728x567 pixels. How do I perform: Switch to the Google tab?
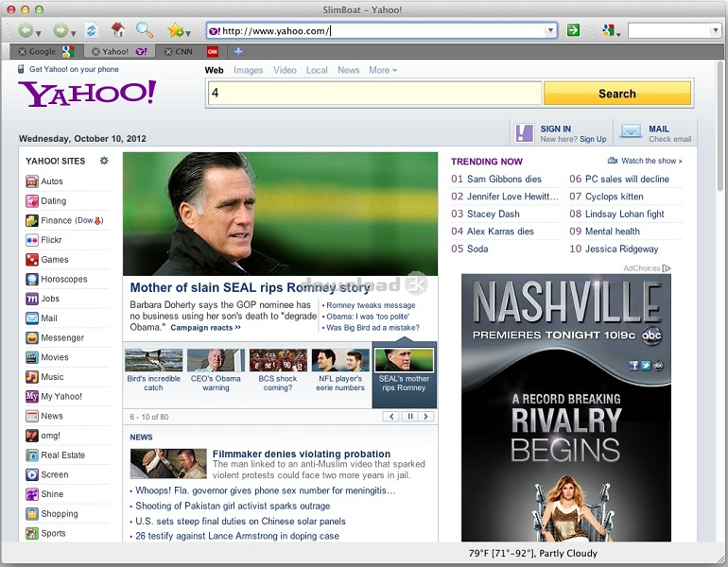[x=43, y=52]
